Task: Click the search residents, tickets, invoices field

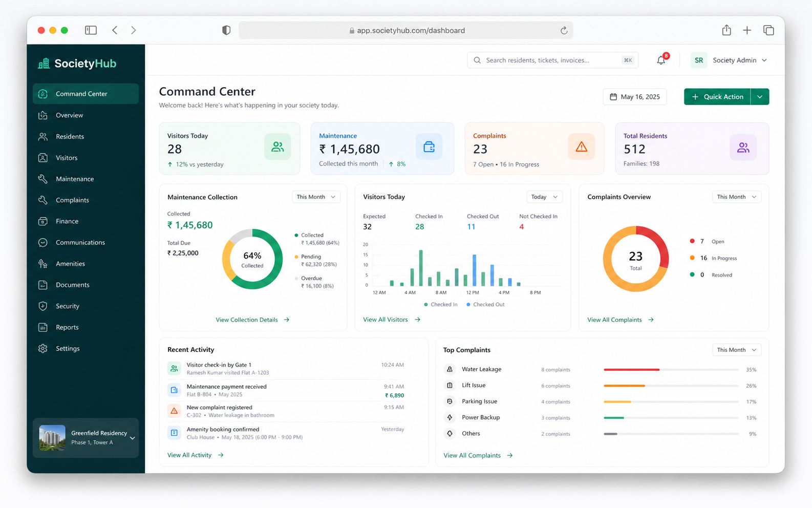Action: tap(553, 60)
